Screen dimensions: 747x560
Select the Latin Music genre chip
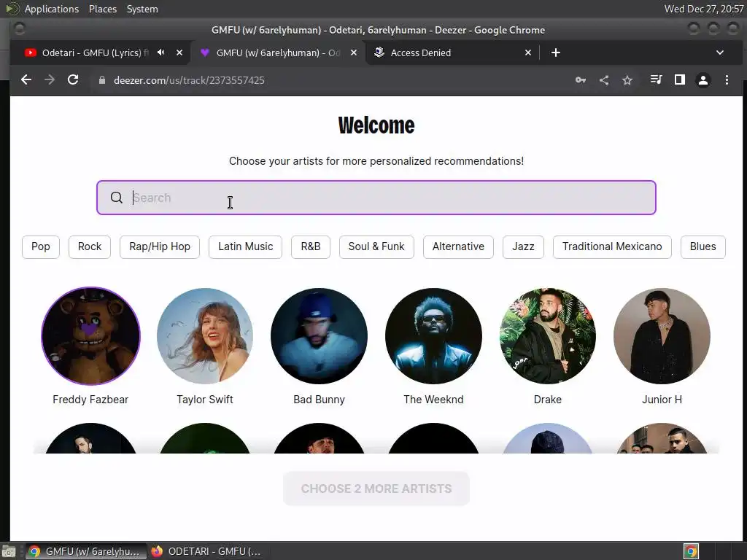pyautogui.click(x=245, y=246)
